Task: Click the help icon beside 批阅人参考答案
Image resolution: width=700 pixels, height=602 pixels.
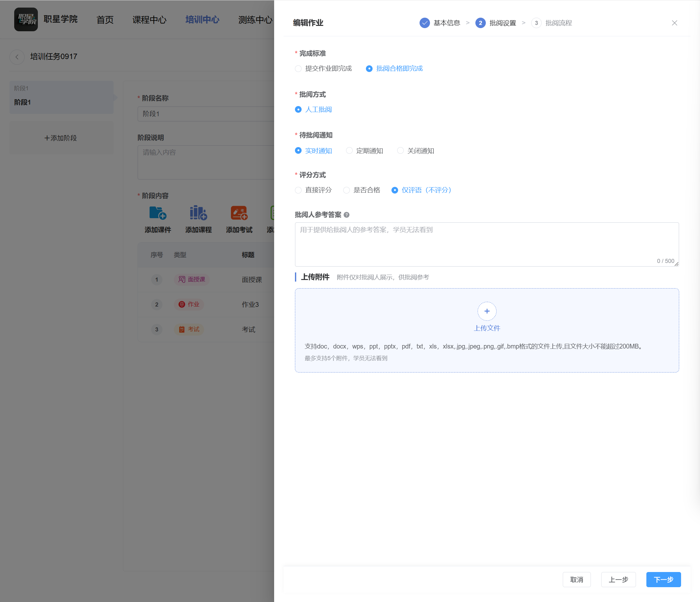Action: [x=346, y=215]
